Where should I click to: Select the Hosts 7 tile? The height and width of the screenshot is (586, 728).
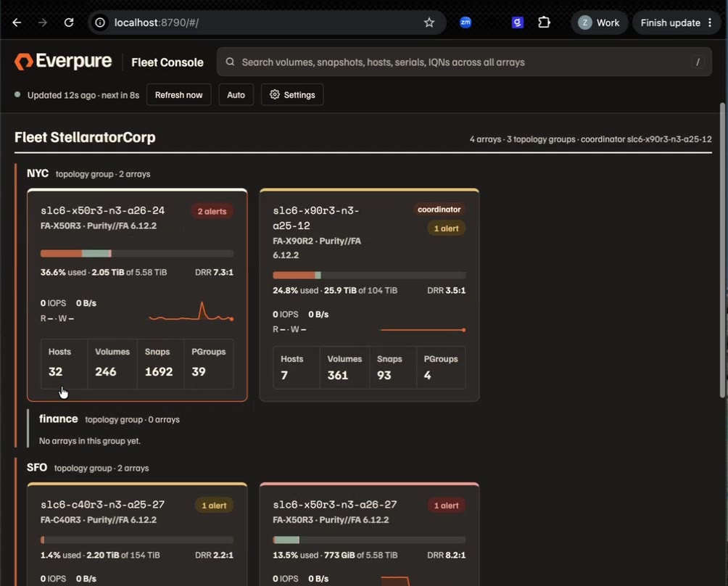(297, 368)
